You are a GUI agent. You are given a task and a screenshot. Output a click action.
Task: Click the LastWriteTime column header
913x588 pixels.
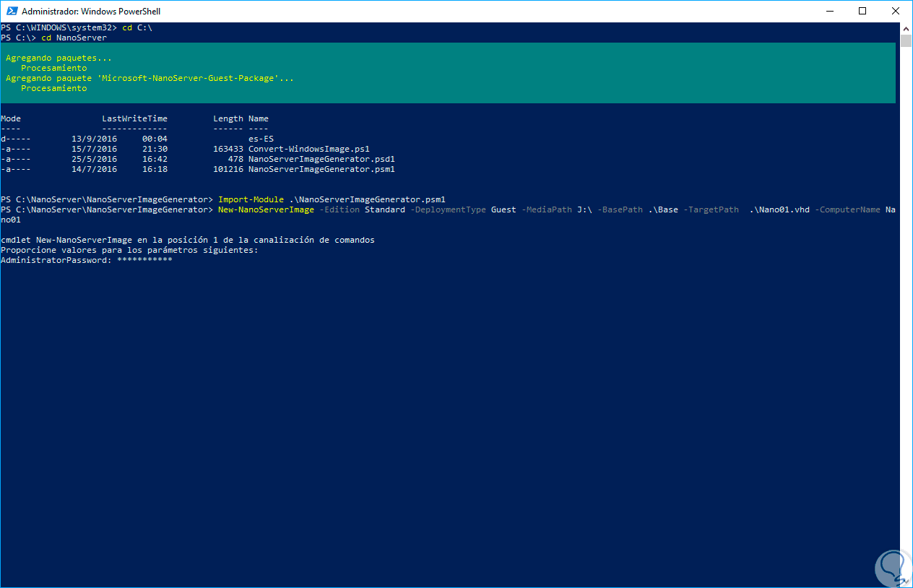[134, 118]
